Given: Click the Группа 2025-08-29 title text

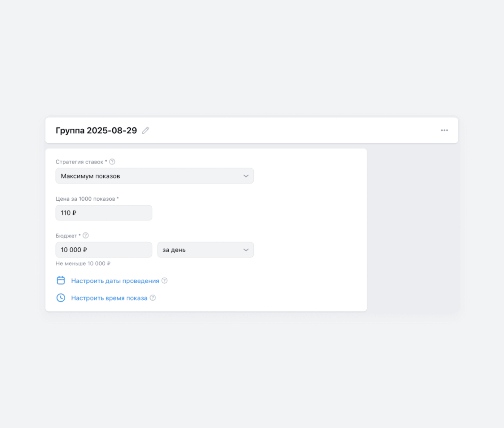Looking at the screenshot, I should (x=96, y=130).
